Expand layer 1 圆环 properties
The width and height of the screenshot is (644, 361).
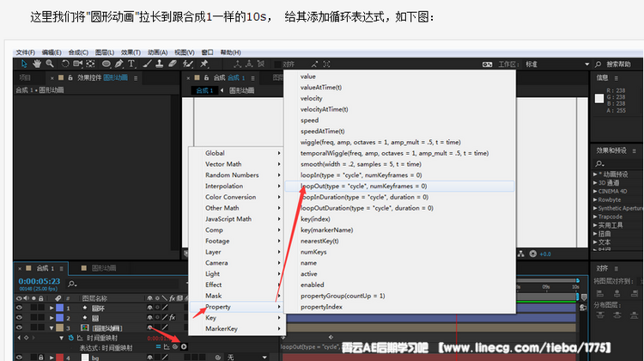pos(52,308)
